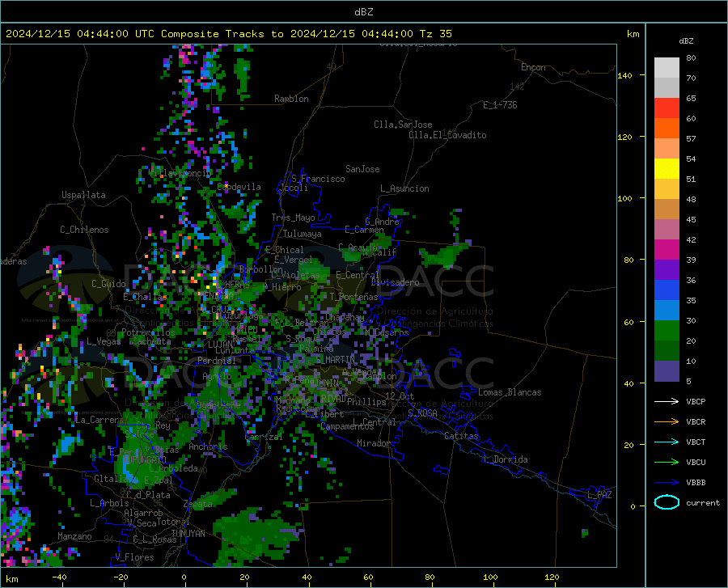Screen dimensions: 728x588
Task: Click the 'L_Dormida' map label
Action: click(505, 459)
